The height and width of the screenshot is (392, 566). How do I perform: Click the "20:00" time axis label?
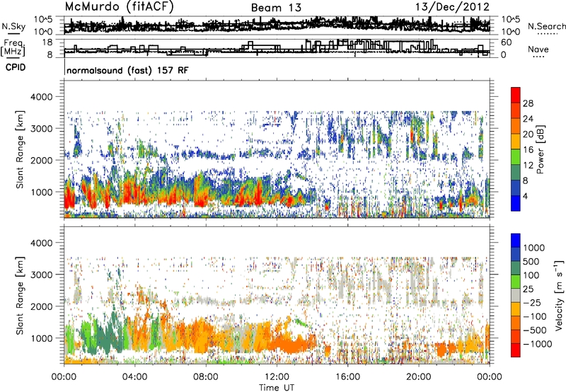click(x=419, y=377)
